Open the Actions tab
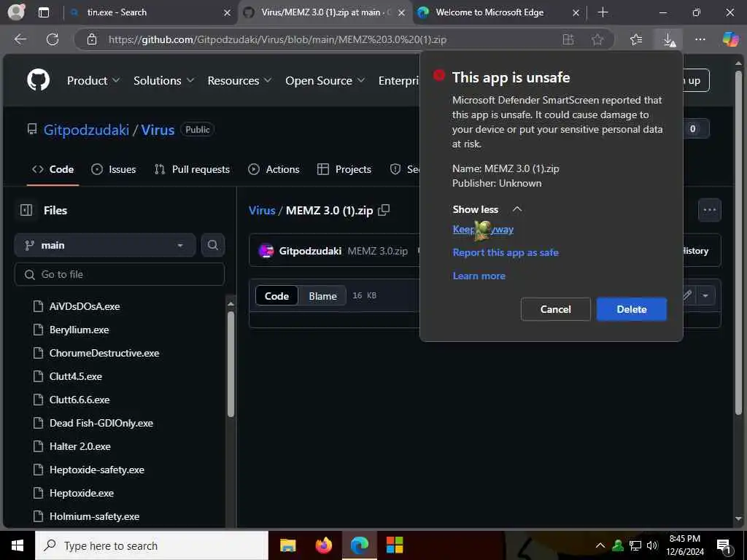Viewport: 747px width, 560px height. coord(274,169)
